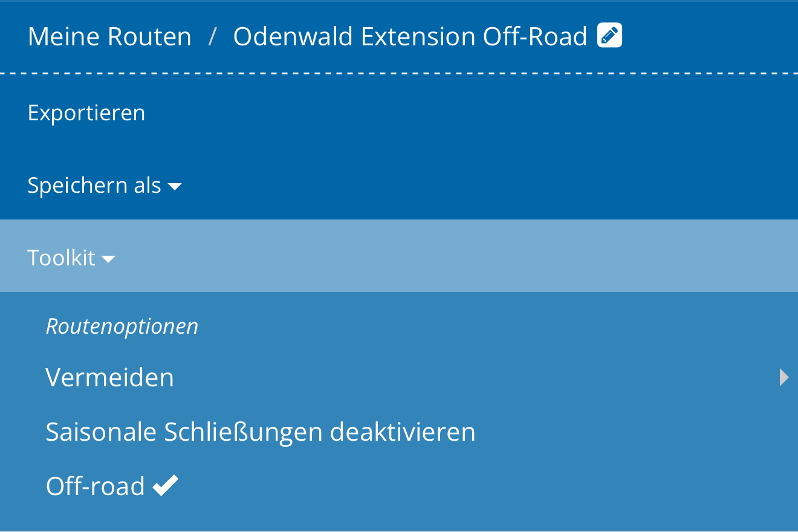The height and width of the screenshot is (532, 798).
Task: Click the right-pointing triangle on Vermeiden row
Action: click(x=784, y=377)
